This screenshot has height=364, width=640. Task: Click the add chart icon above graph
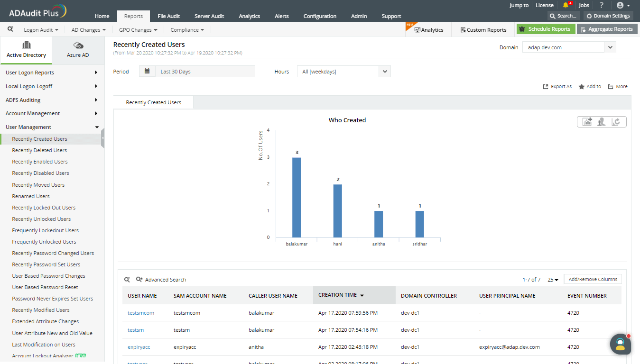(587, 122)
